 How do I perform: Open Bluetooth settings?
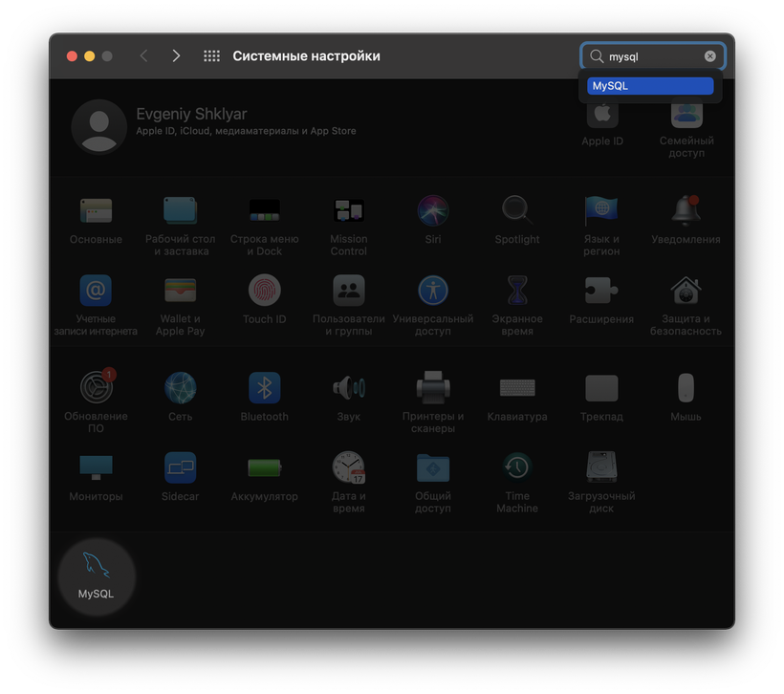pyautogui.click(x=265, y=388)
